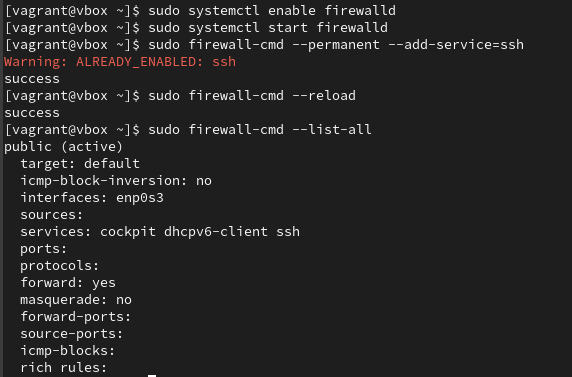
Task: Click the 'cockpit' service name
Action: 128,232
